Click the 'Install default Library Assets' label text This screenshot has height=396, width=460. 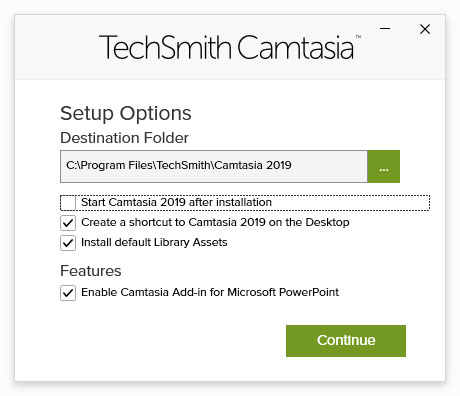point(154,242)
